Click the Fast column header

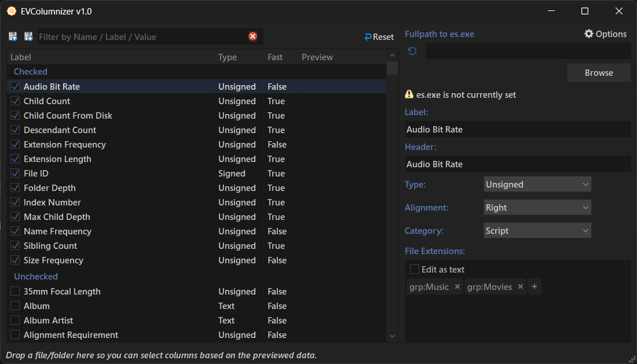275,57
